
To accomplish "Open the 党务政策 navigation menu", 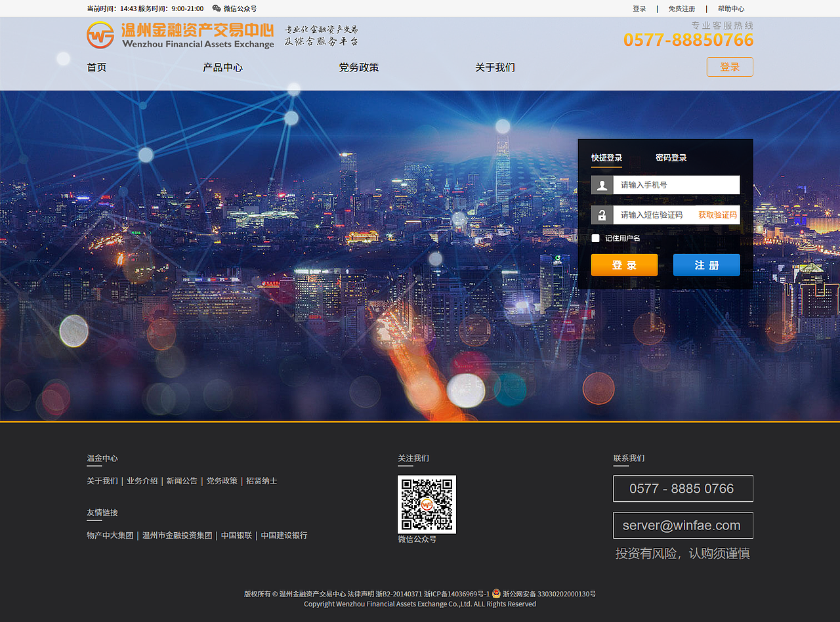I will tap(359, 67).
